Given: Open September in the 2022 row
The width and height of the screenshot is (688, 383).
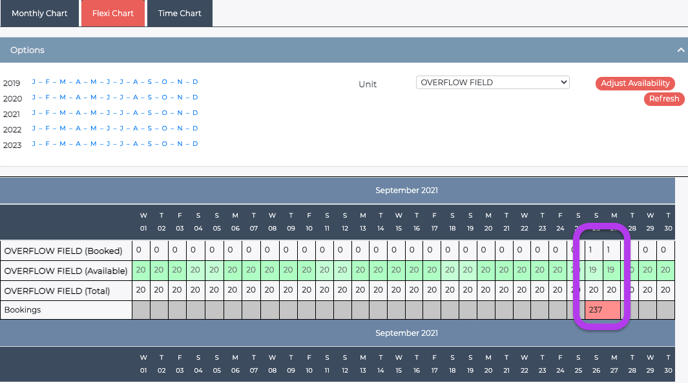Looking at the screenshot, I should (x=150, y=129).
